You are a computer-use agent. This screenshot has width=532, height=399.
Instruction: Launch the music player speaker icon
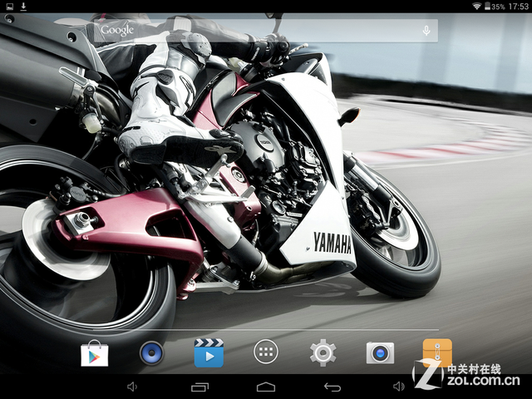151,352
